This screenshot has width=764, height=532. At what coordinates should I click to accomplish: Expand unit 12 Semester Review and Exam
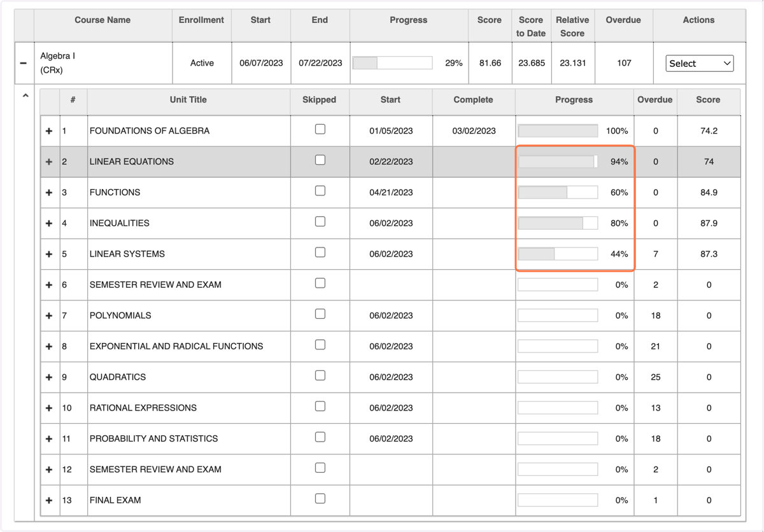click(49, 470)
